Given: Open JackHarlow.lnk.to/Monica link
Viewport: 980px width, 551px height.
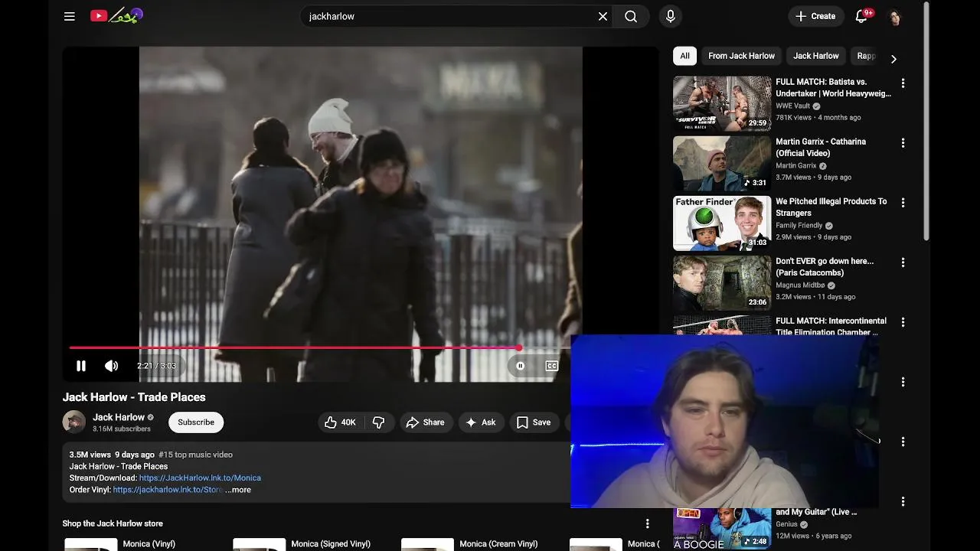Looking at the screenshot, I should (200, 478).
